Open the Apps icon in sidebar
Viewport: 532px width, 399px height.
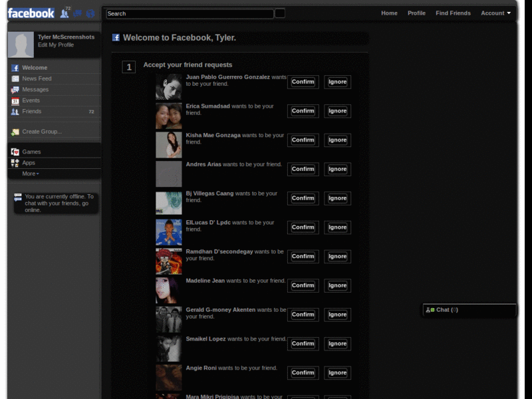tap(15, 163)
